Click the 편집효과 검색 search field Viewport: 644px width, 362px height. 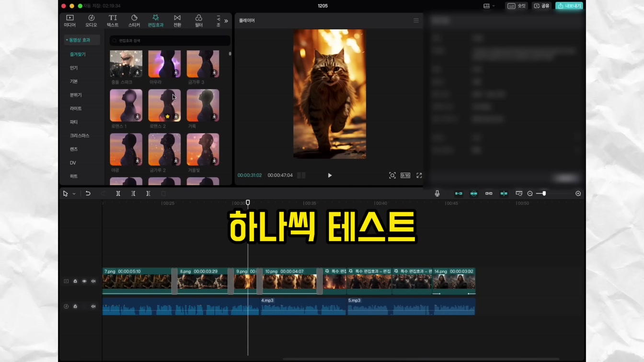click(x=170, y=41)
